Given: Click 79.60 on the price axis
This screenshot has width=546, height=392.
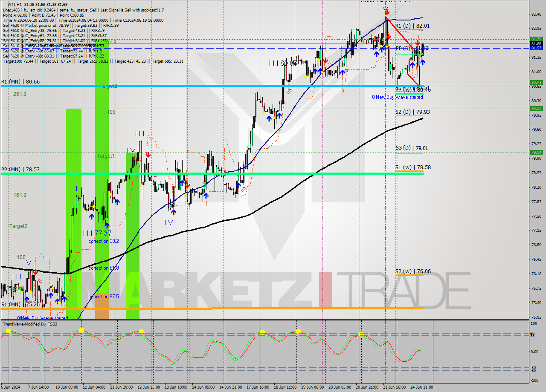Looking at the screenshot, I should (x=536, y=130).
